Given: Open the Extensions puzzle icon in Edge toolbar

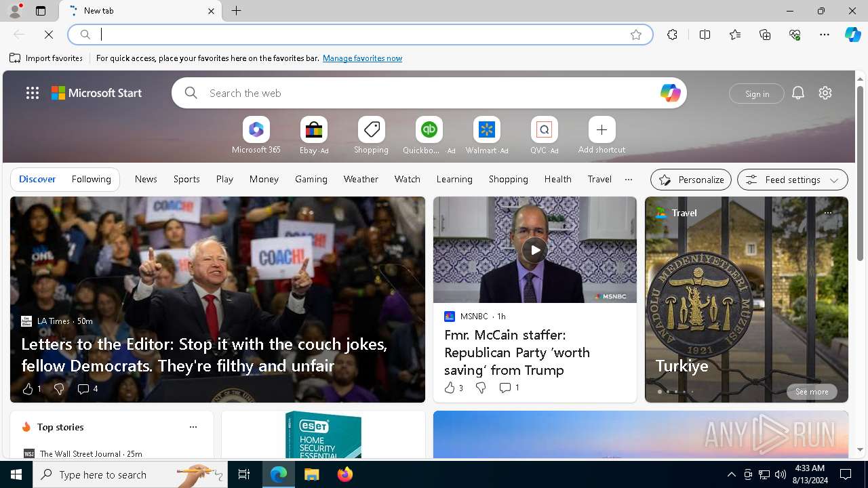Looking at the screenshot, I should [672, 35].
